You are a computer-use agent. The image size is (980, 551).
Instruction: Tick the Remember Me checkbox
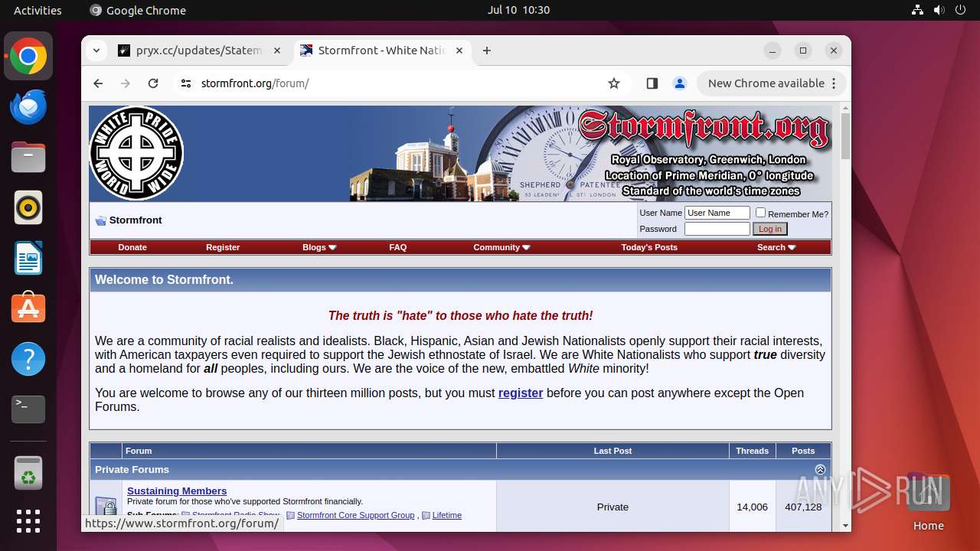pyautogui.click(x=760, y=213)
